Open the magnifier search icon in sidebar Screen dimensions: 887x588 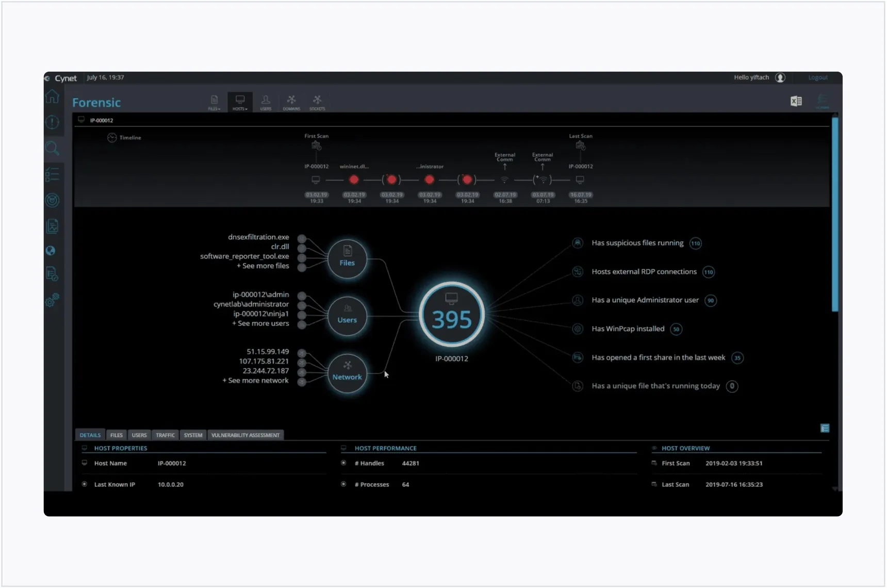pyautogui.click(x=52, y=149)
